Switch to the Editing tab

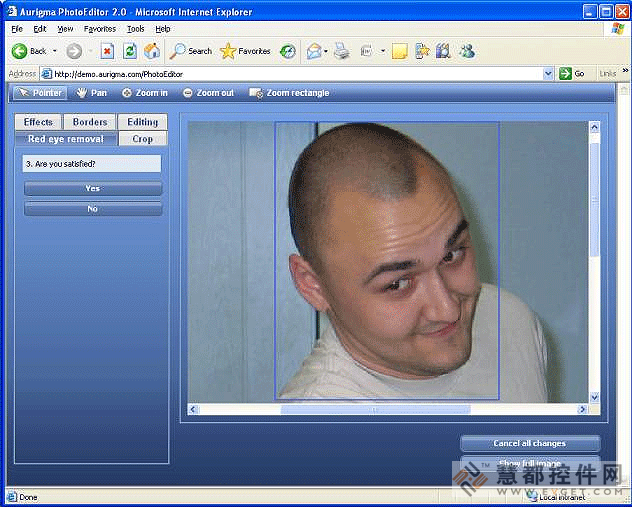tap(142, 122)
